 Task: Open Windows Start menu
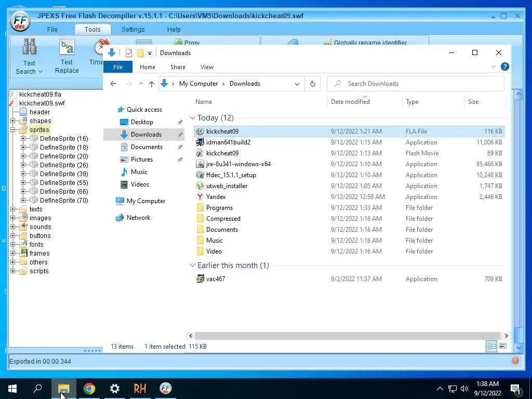(x=12, y=389)
